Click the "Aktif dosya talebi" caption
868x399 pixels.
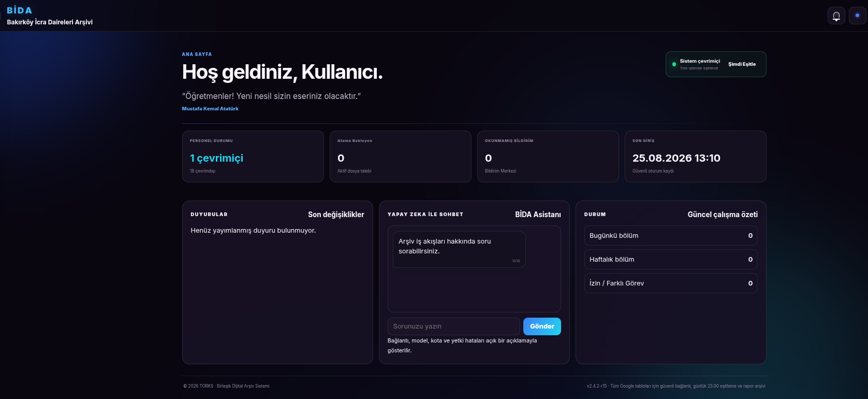[x=354, y=171]
